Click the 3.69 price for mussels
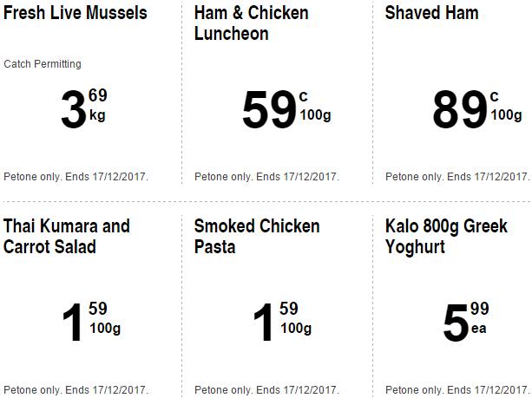The image size is (532, 398). tap(82, 108)
